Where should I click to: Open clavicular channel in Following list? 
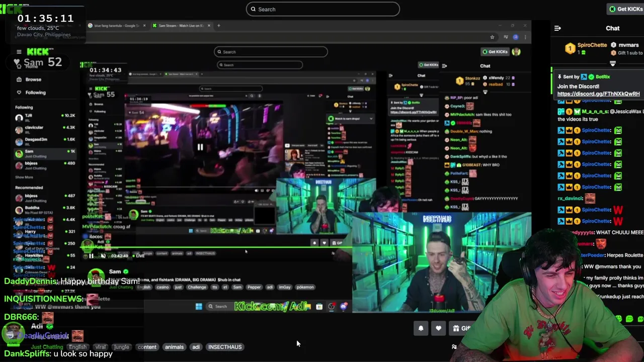click(45, 129)
